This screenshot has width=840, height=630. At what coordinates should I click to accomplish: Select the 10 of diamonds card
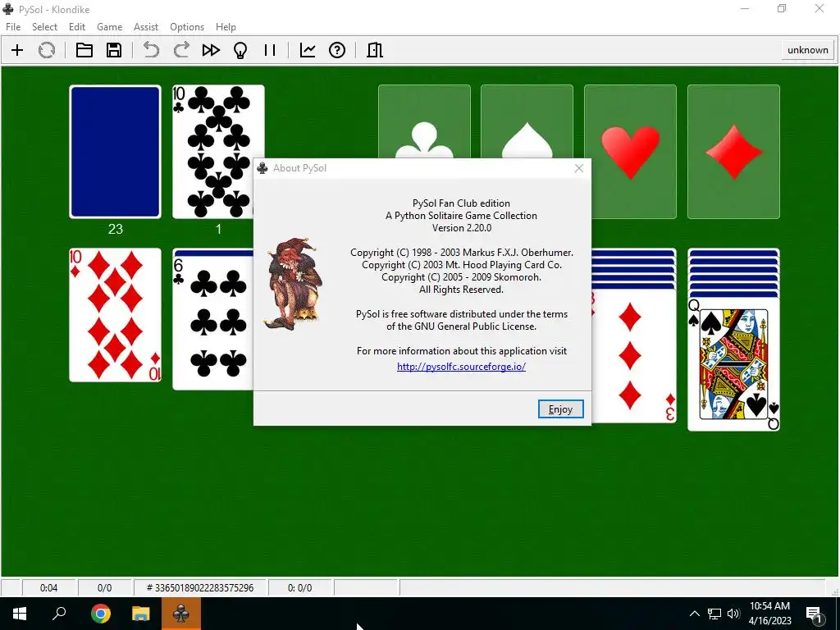115,315
